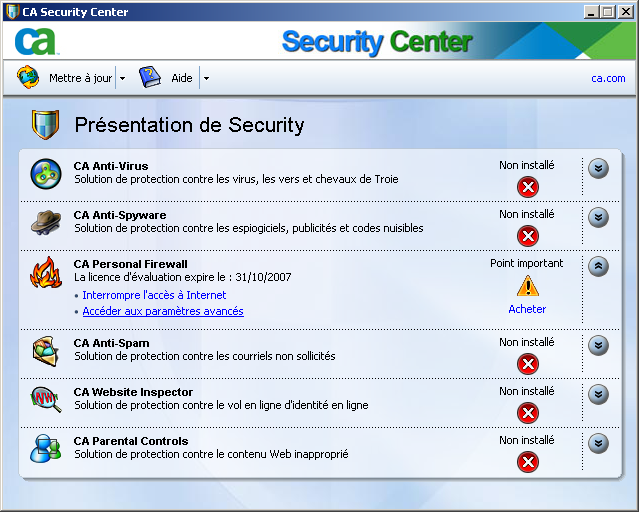Collapse the CA Personal Firewall section
The width and height of the screenshot is (639, 512).
[x=598, y=266]
